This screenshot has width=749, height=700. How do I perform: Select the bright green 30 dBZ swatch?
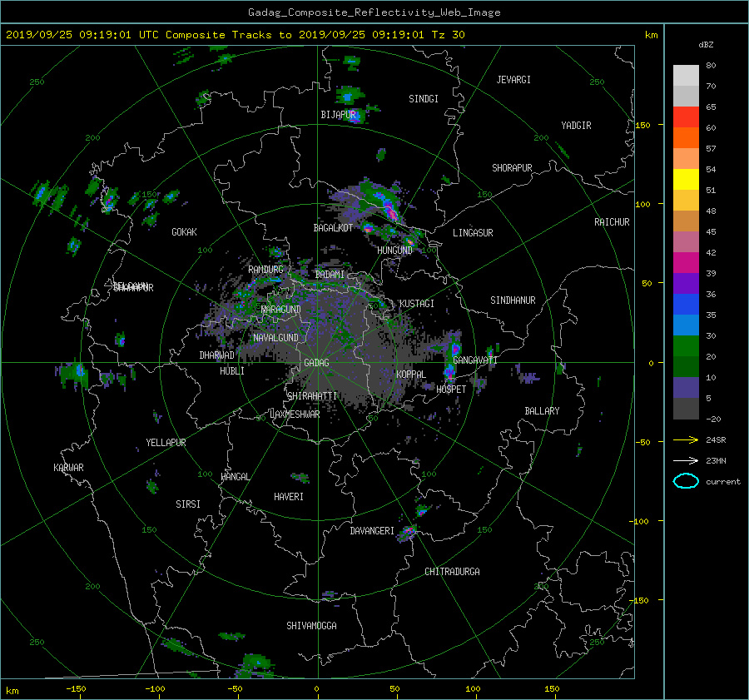686,345
